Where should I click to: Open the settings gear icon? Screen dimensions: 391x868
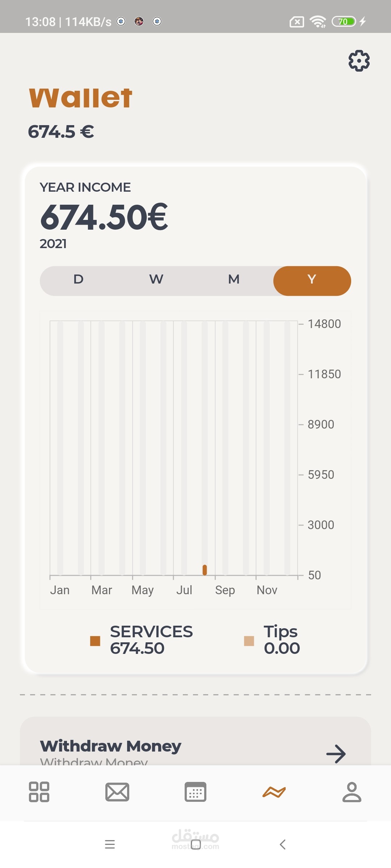pos(359,61)
